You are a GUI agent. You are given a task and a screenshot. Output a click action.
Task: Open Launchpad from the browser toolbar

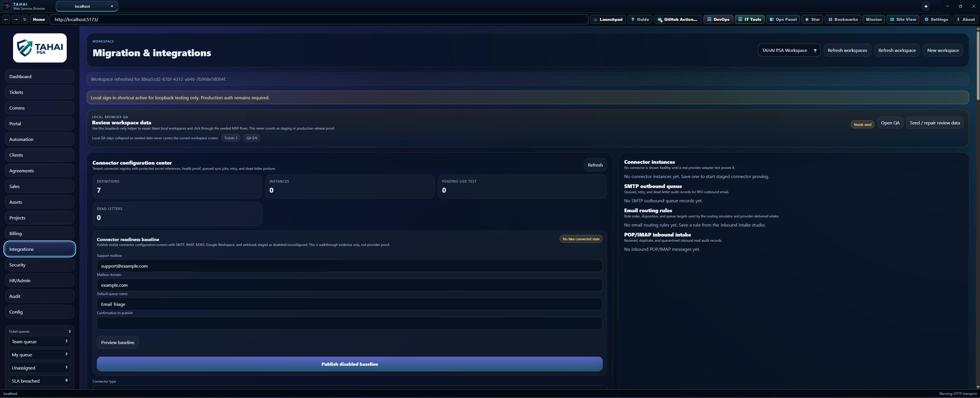coord(608,19)
